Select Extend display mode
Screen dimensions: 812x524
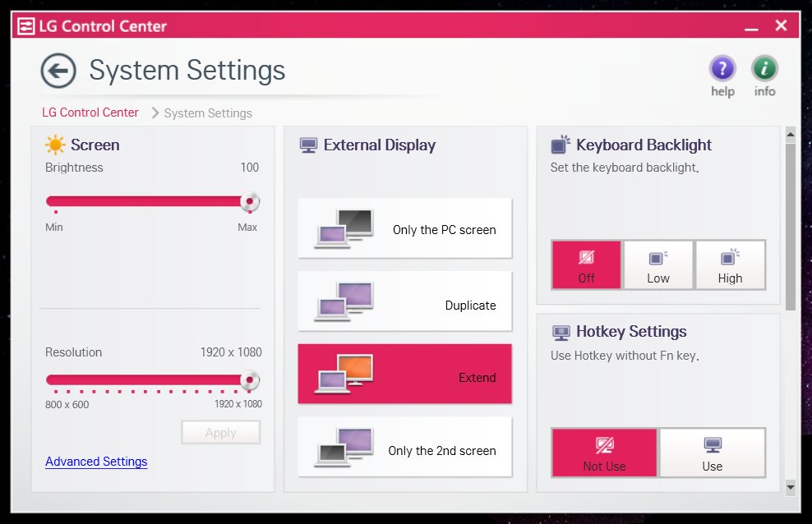(405, 374)
